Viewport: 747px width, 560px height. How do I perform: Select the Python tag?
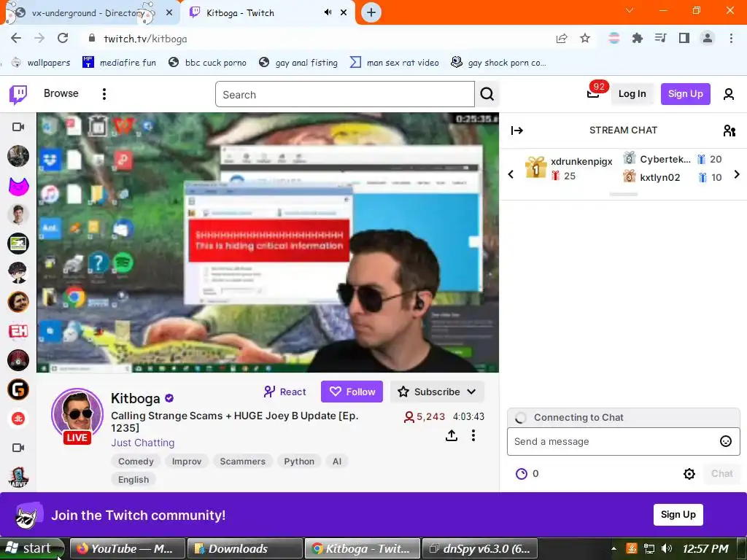pos(298,462)
